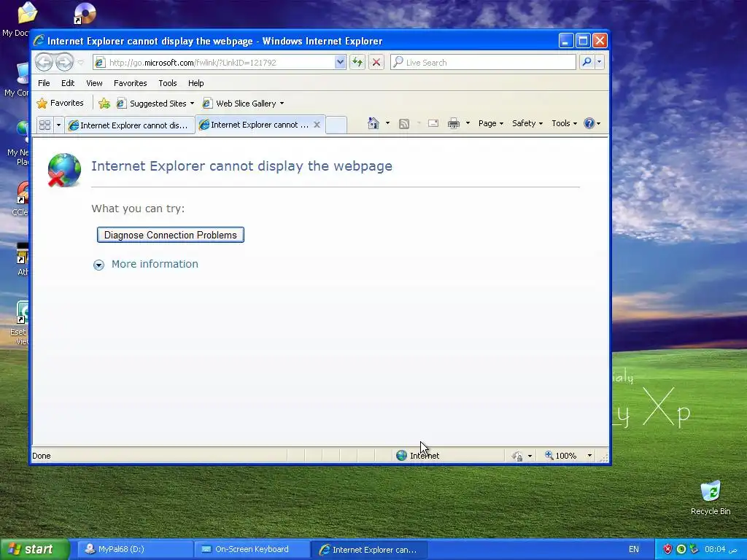Open the recent pages dropdown arrow
The image size is (747, 560).
[x=80, y=63]
